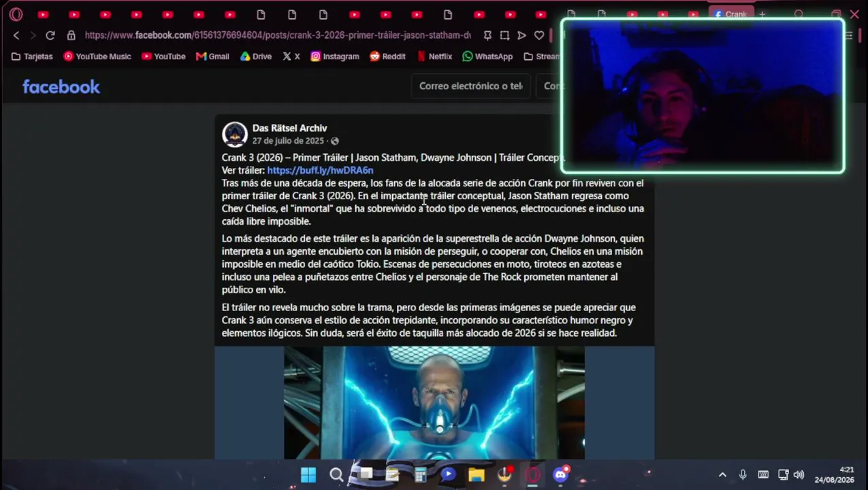Open the Reddit bookmark
This screenshot has width=868, height=490.
point(387,56)
